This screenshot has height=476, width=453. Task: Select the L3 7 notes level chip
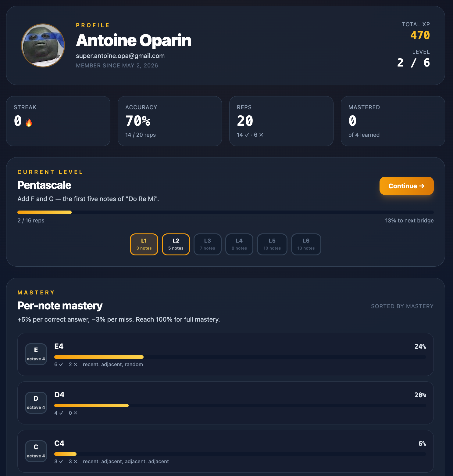click(208, 244)
